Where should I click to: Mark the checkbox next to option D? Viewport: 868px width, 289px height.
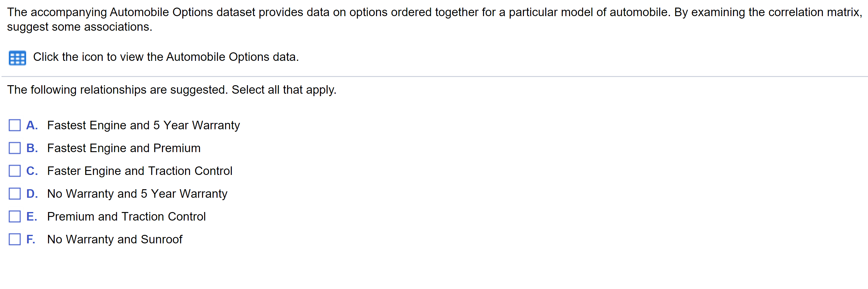coord(15,193)
